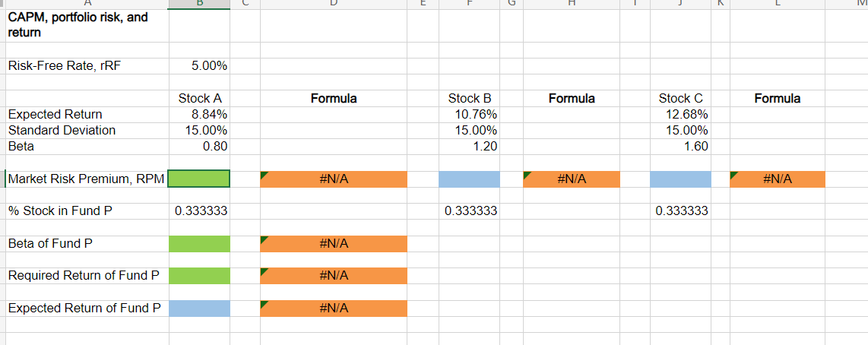Viewport: 868px width, 345px height.
Task: Click #N/A cell in Expected Return of Fund P row
Action: tap(333, 309)
